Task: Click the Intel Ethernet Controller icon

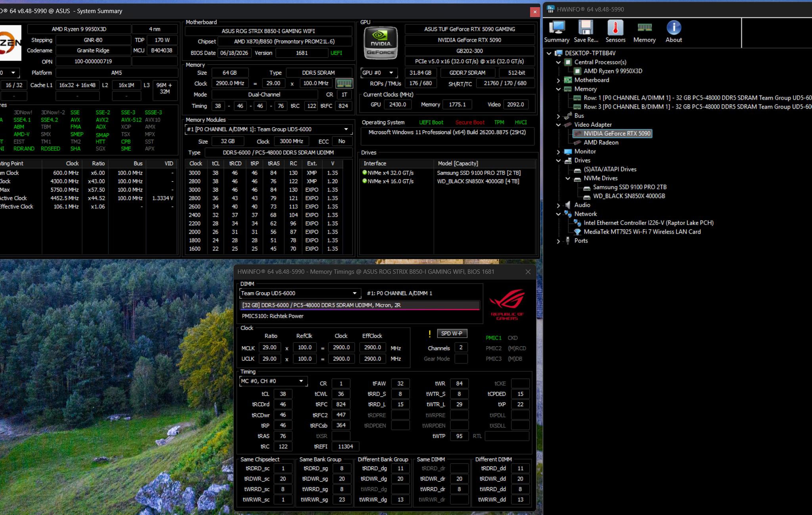Action: 578,223
